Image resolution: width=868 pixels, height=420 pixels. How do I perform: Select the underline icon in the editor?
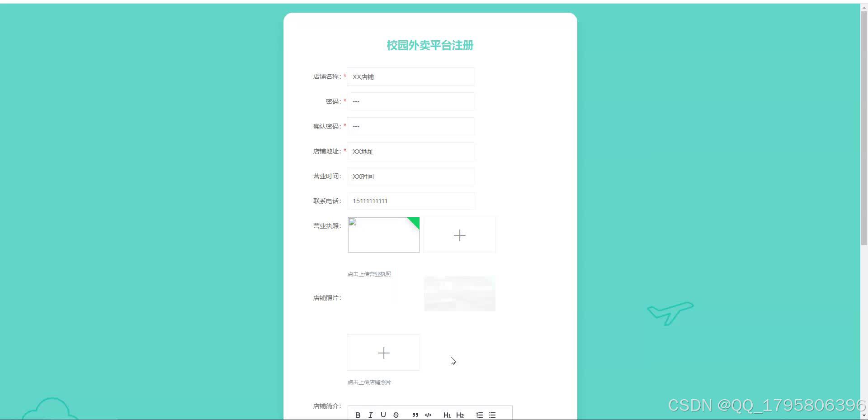pos(383,415)
